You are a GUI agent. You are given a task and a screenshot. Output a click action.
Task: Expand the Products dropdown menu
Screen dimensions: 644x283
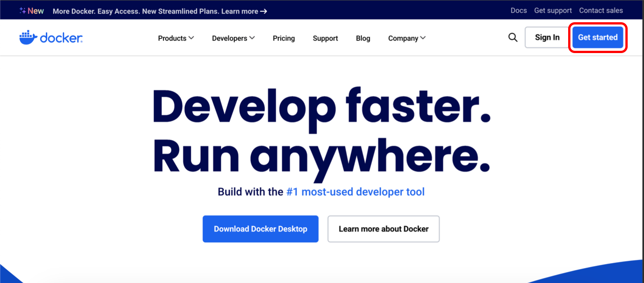click(x=176, y=38)
